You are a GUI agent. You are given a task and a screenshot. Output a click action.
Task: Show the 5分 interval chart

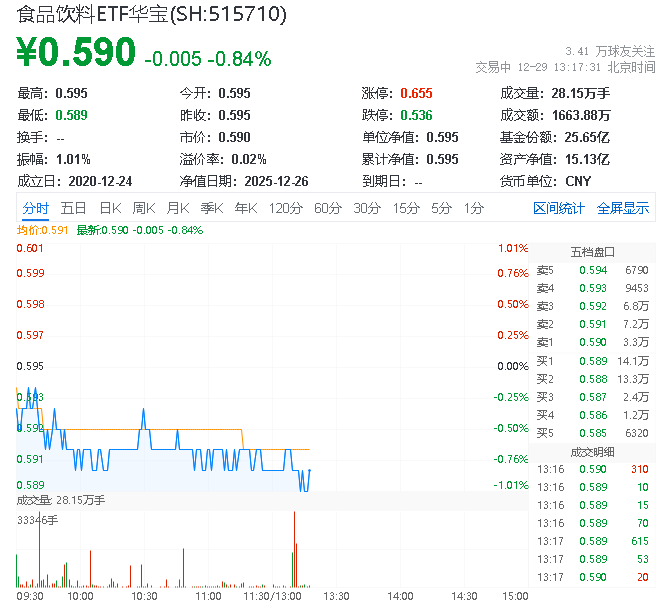tap(441, 208)
